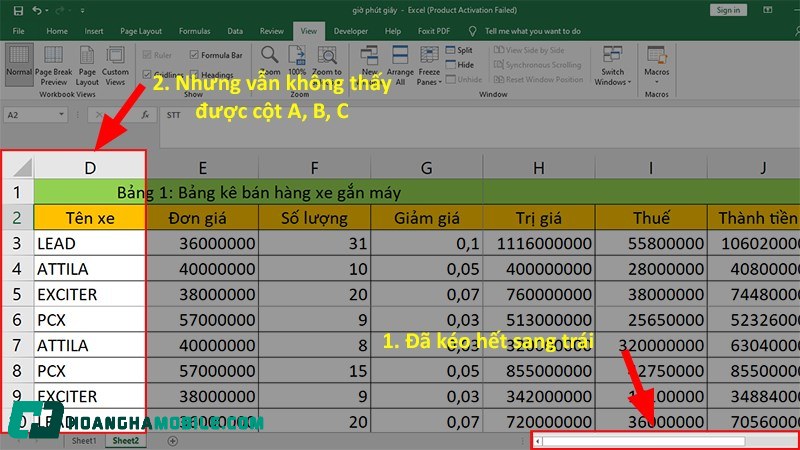Add a new sheet with the plus icon

[x=173, y=441]
